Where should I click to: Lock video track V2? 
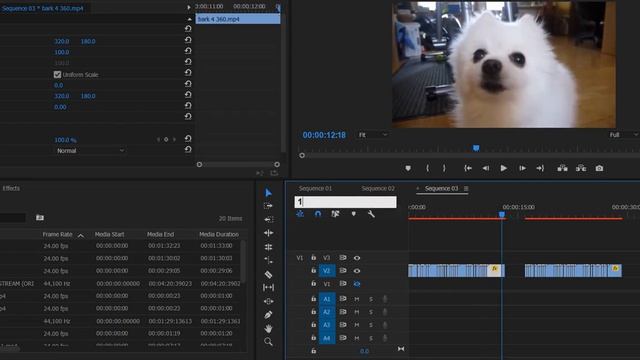313,271
